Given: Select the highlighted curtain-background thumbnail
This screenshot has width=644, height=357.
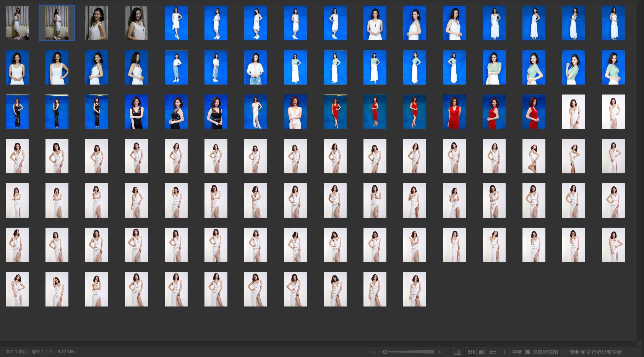Looking at the screenshot, I should click(57, 23).
